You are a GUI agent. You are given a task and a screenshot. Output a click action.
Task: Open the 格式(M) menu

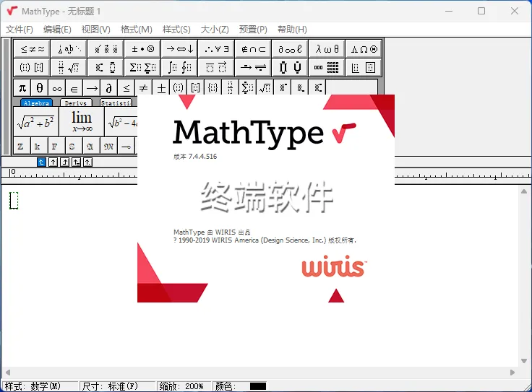tap(137, 30)
